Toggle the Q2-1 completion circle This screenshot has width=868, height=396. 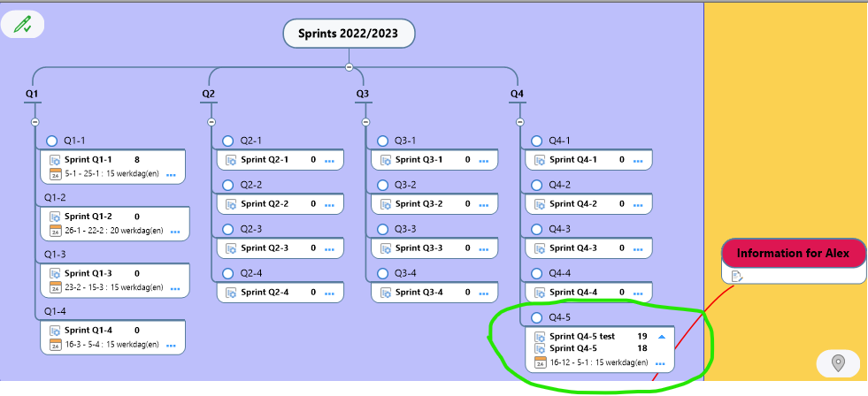point(227,141)
